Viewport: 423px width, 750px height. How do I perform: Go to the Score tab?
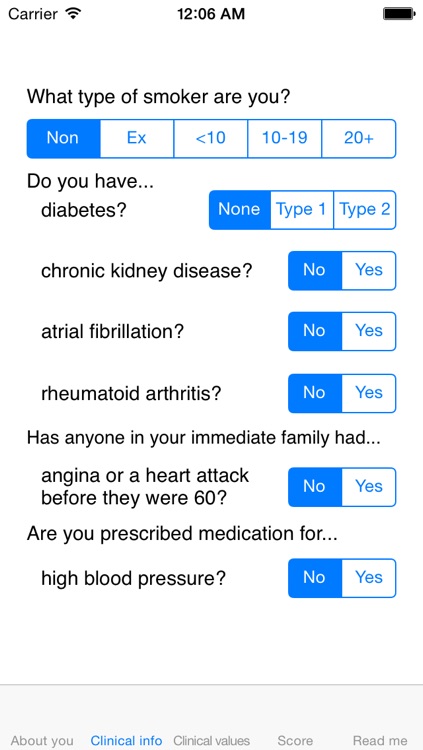[x=295, y=741]
